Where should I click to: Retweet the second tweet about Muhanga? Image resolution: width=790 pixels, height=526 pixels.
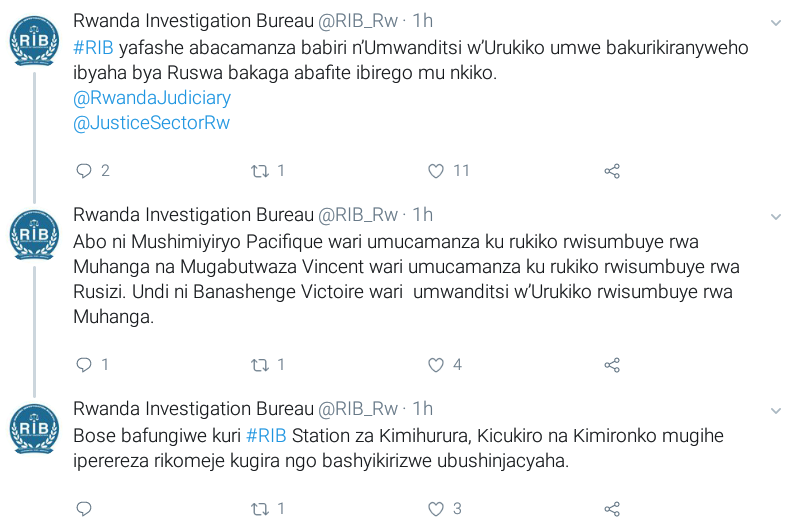pyautogui.click(x=260, y=365)
